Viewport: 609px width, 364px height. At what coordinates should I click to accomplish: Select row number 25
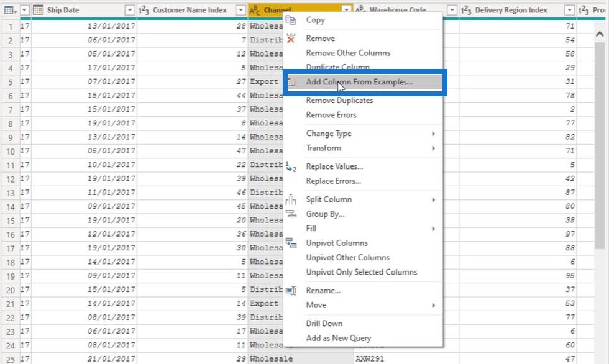11,359
